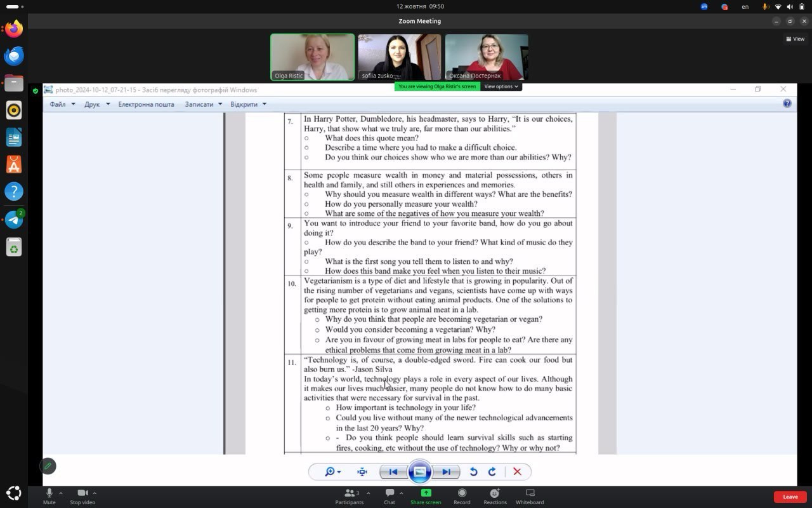Click the Zoom tray icon in top bar
The width and height of the screenshot is (812, 508).
click(x=704, y=6)
